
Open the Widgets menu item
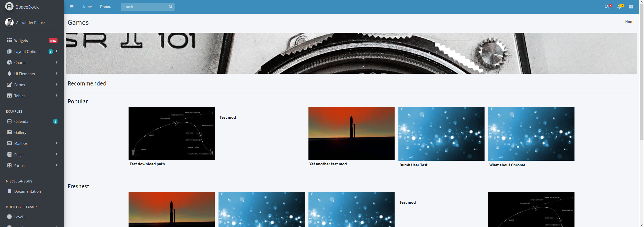click(32, 40)
